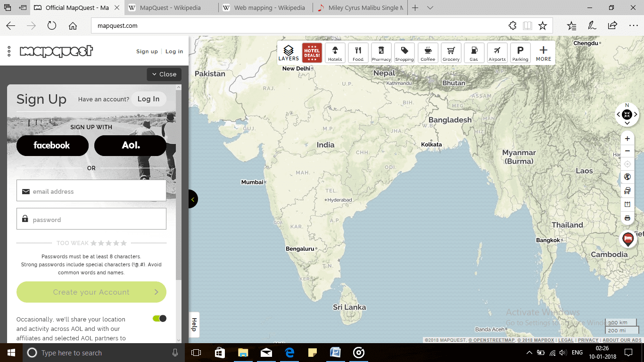
Task: Expand MORE map categories
Action: click(543, 53)
